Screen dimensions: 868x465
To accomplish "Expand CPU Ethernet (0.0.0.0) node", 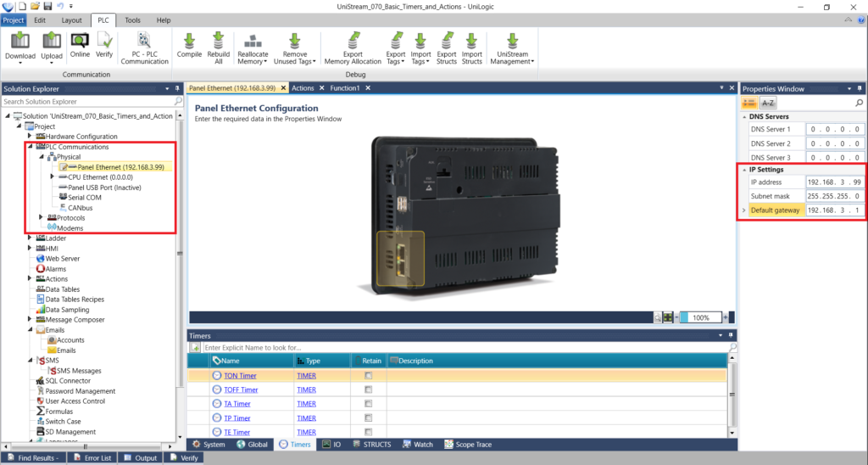I will pos(52,176).
